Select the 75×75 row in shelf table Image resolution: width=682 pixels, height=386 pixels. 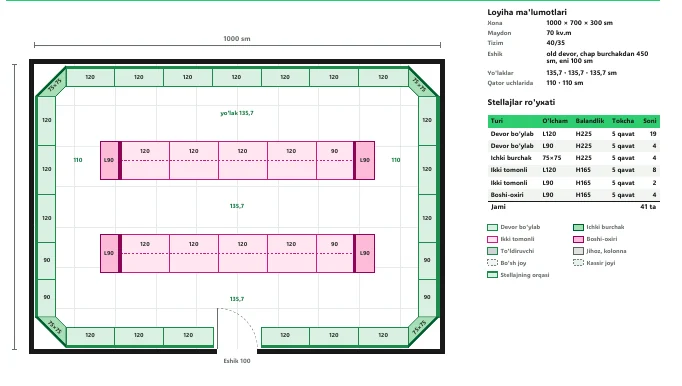(x=573, y=158)
